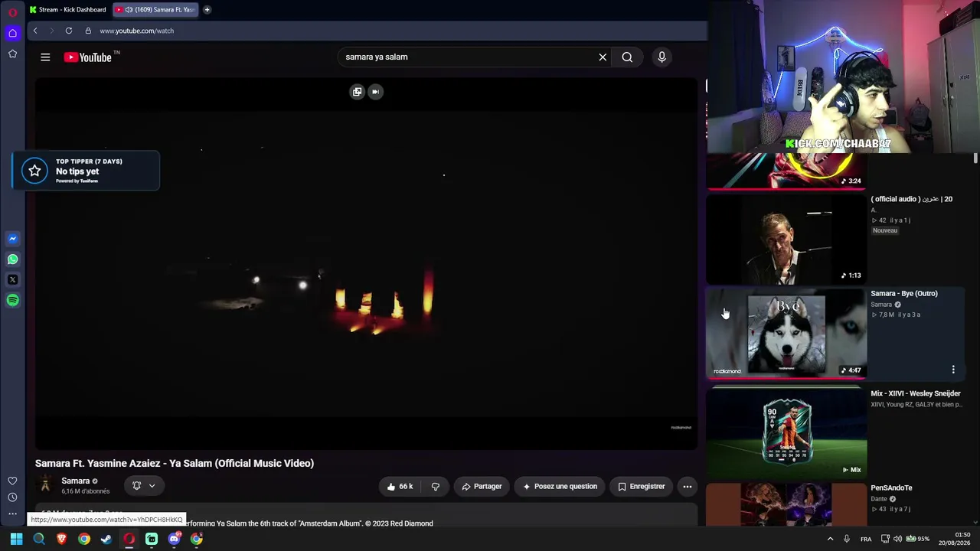This screenshot has height=551, width=980.
Task: Clear the search text with X
Action: pos(603,57)
